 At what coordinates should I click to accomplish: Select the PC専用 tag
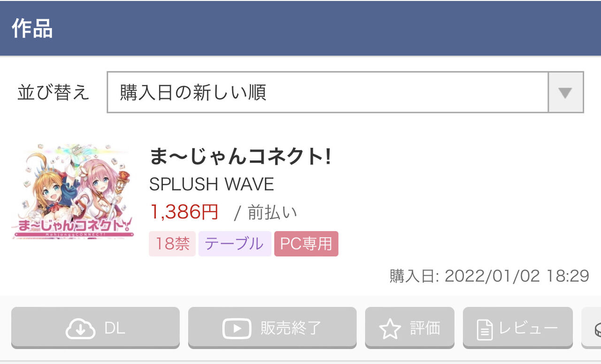click(x=306, y=243)
